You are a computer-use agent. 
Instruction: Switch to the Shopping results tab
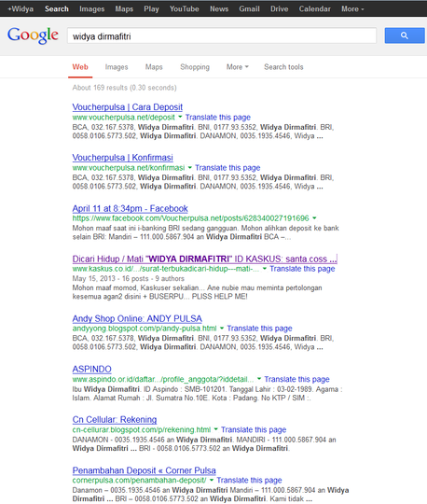pyautogui.click(x=195, y=67)
